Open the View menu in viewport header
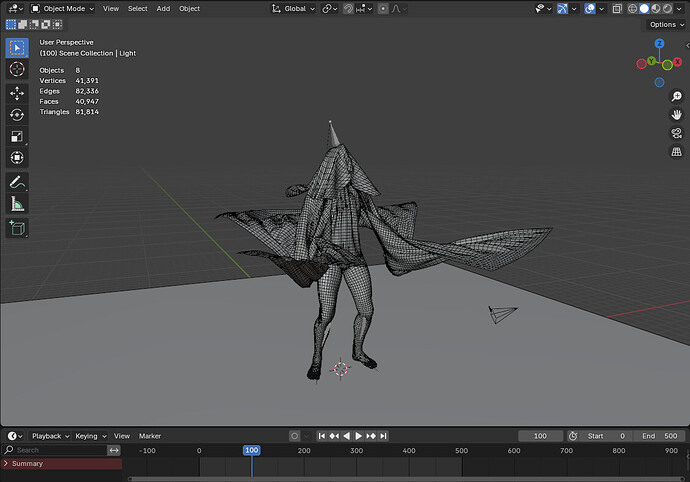690x482 pixels. 111,8
